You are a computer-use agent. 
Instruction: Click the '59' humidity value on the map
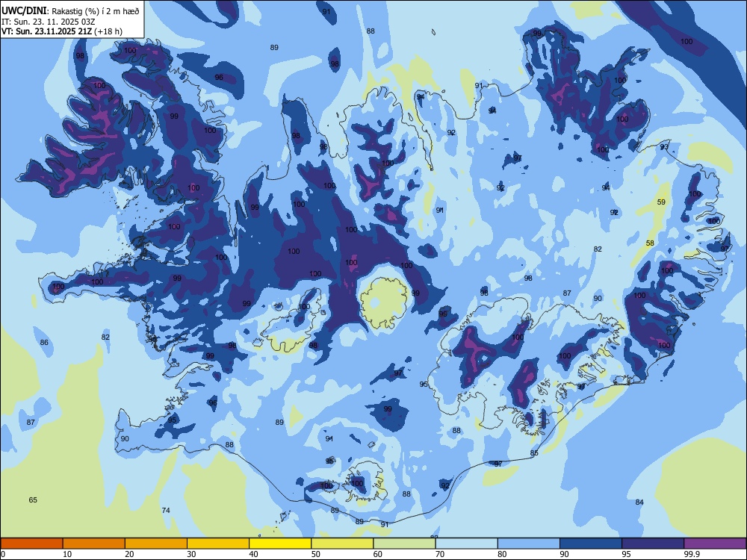point(661,202)
